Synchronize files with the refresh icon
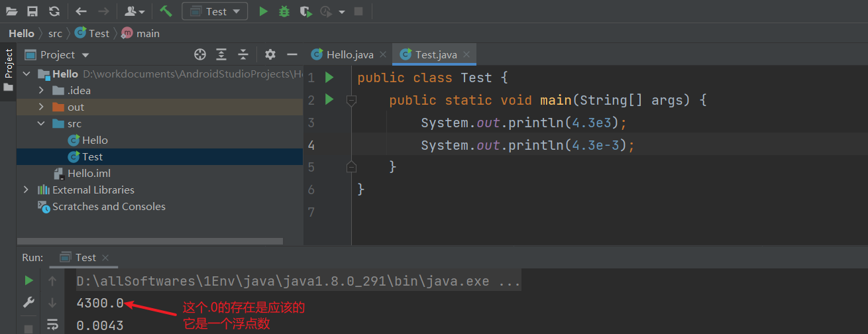The image size is (868, 334). coord(54,11)
